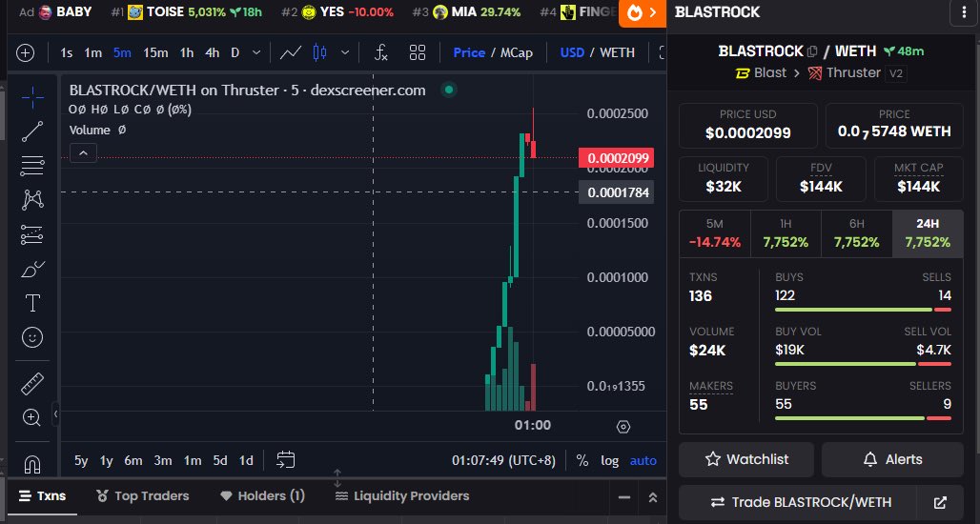Collapse the indicator legend chevron
The width and height of the screenshot is (980, 524).
83,153
